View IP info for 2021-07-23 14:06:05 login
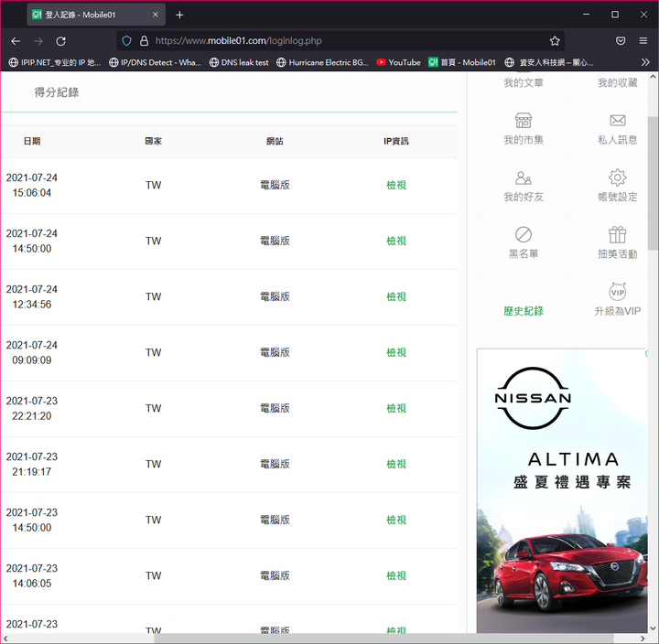Image resolution: width=659 pixels, height=644 pixels. (396, 575)
